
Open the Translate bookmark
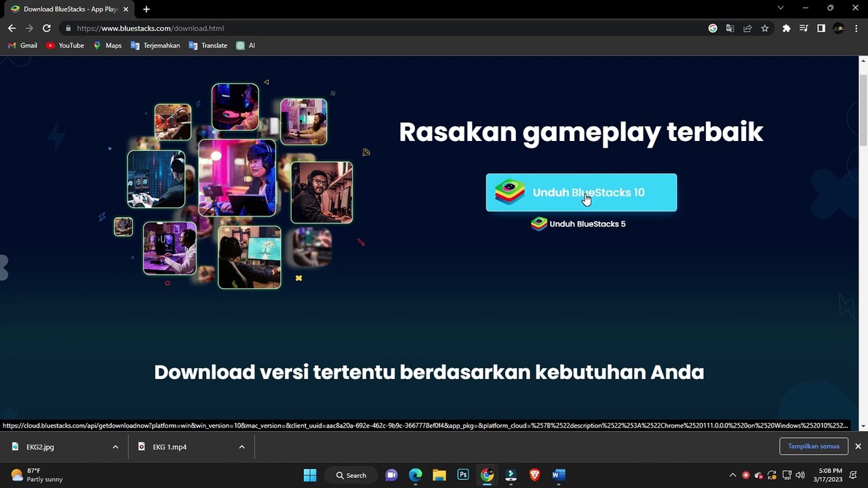(x=208, y=45)
